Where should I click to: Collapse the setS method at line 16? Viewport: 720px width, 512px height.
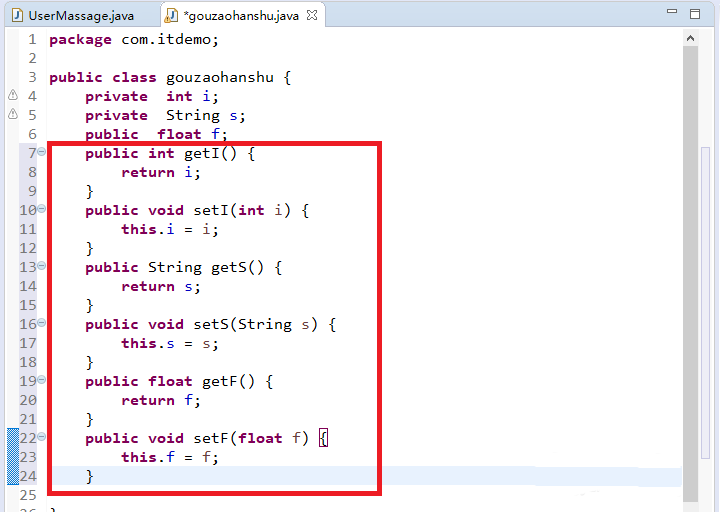click(x=41, y=323)
